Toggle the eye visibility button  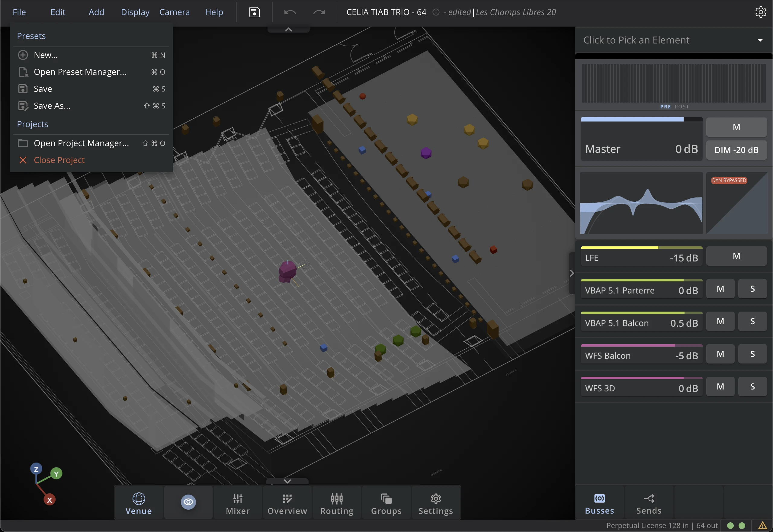[x=188, y=502]
